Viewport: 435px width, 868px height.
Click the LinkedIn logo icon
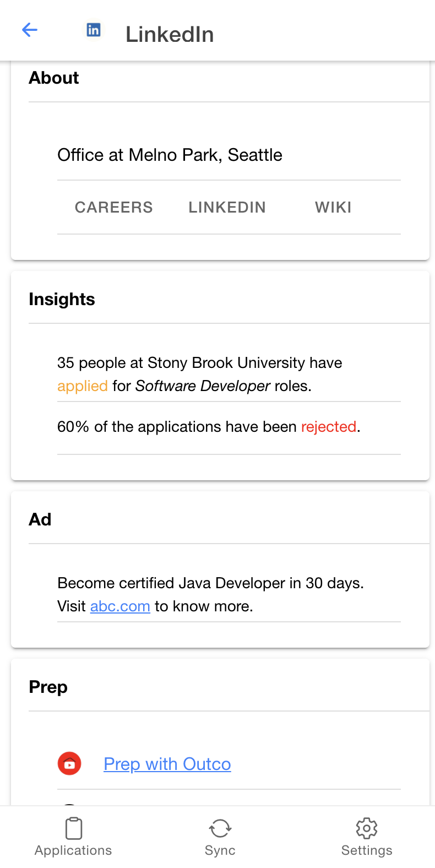coord(94,30)
